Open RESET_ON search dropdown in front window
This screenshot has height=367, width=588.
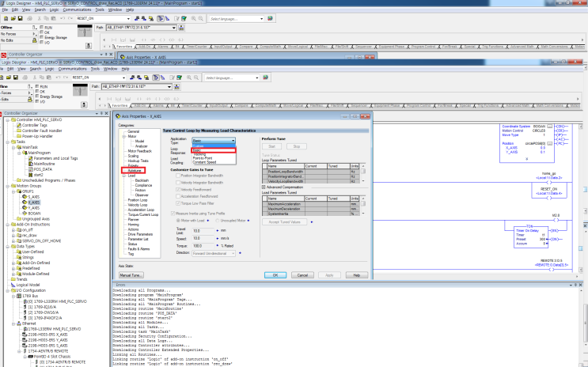pyautogui.click(x=123, y=78)
